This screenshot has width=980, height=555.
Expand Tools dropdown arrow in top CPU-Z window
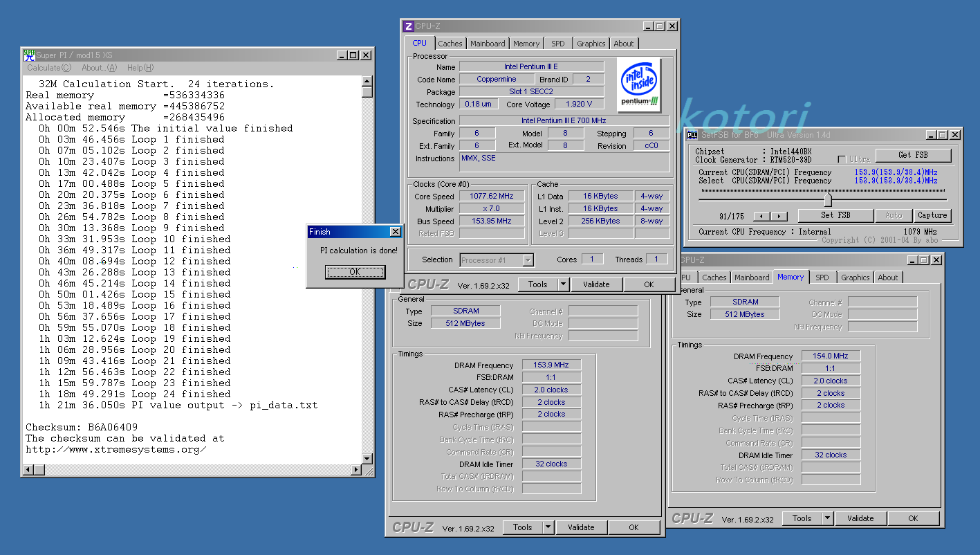click(563, 284)
